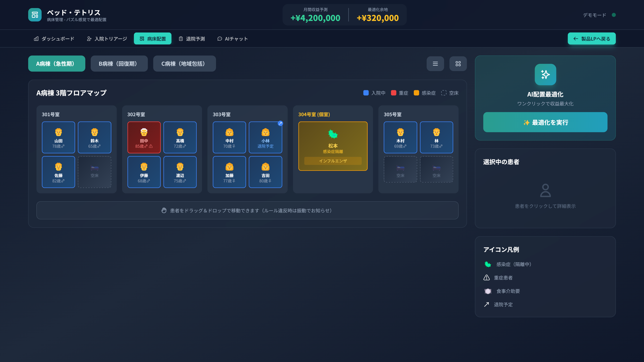Open the ダッシュボード tab

(54, 39)
